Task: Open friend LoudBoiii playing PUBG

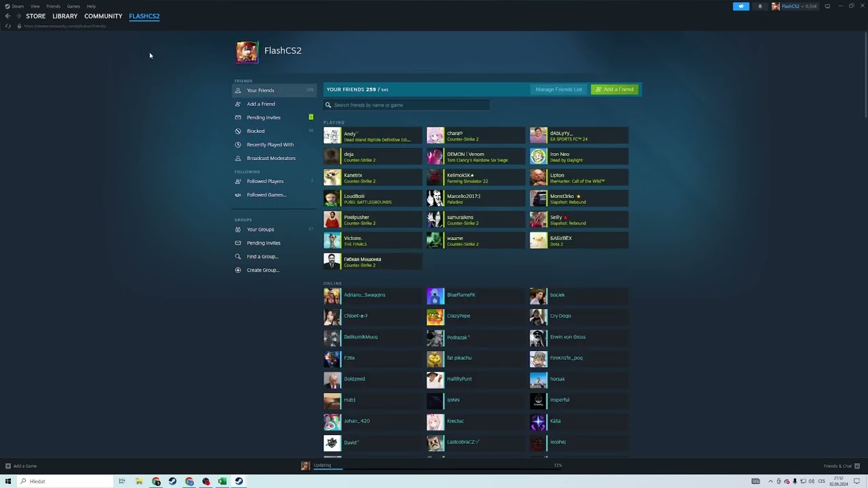Action: tap(372, 199)
